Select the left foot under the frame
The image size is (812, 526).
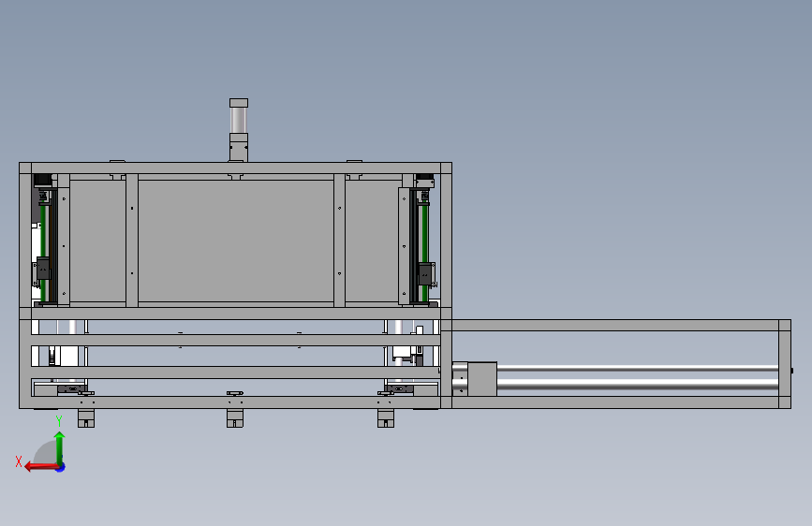click(86, 418)
